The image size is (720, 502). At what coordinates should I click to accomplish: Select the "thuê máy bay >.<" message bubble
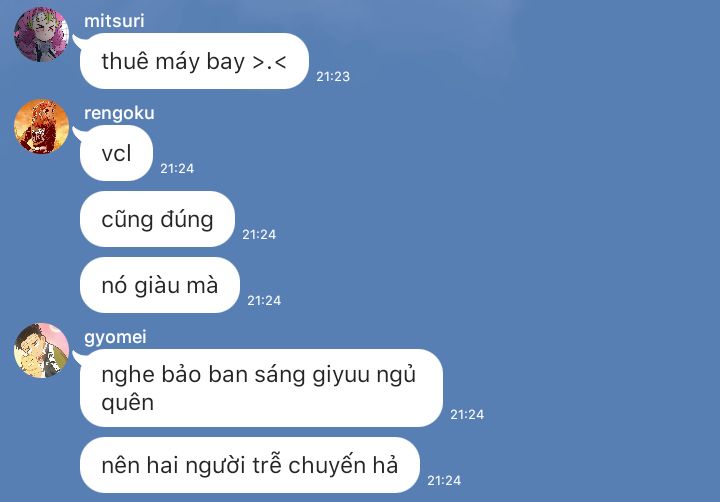(x=194, y=61)
